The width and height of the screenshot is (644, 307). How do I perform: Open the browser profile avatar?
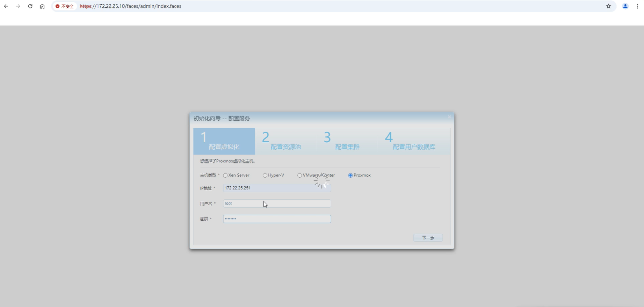click(625, 6)
